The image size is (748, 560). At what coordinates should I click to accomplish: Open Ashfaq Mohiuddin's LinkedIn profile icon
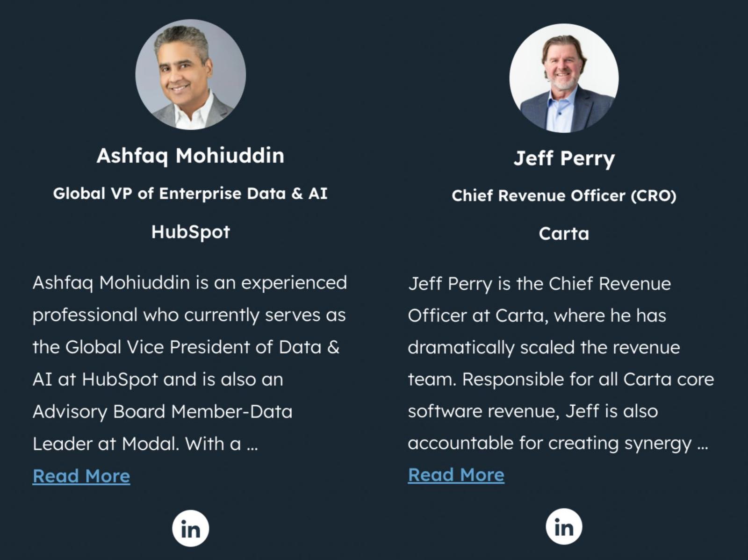click(190, 529)
